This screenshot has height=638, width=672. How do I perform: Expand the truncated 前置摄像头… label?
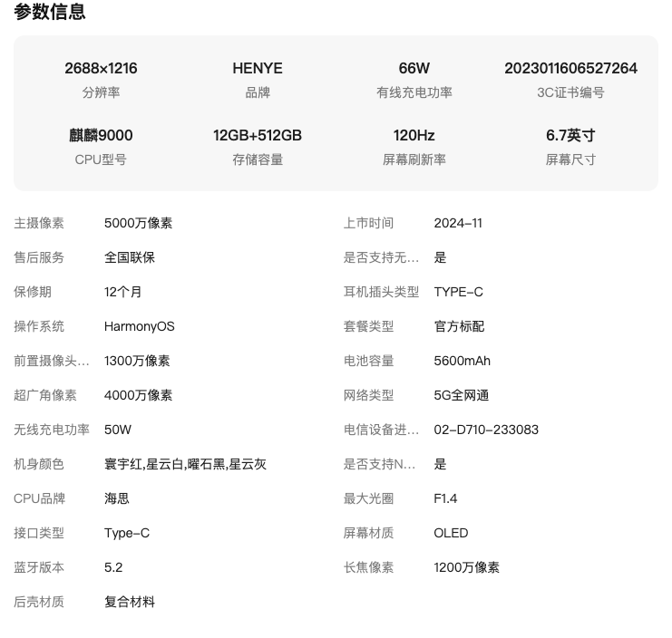coord(52,361)
